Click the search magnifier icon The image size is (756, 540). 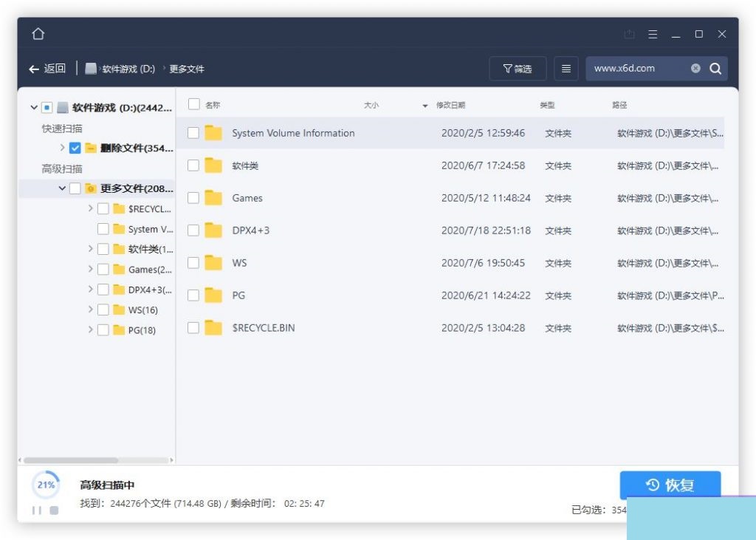(715, 68)
